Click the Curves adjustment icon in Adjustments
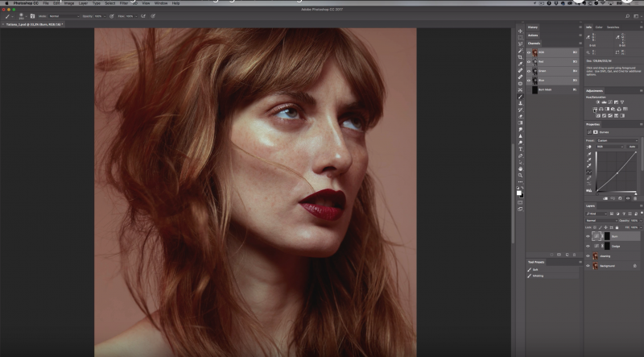Screen dimensions: 644x357 610,102
